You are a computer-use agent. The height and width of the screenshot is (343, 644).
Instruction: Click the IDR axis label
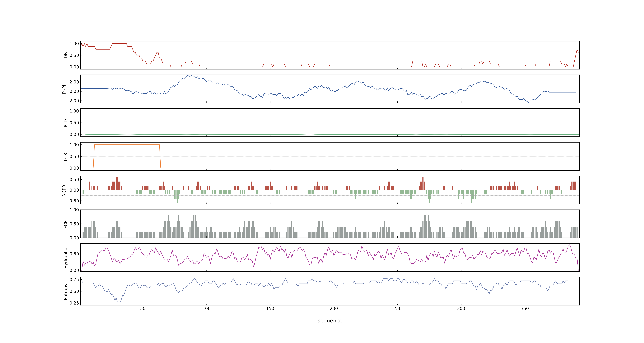[66, 55]
